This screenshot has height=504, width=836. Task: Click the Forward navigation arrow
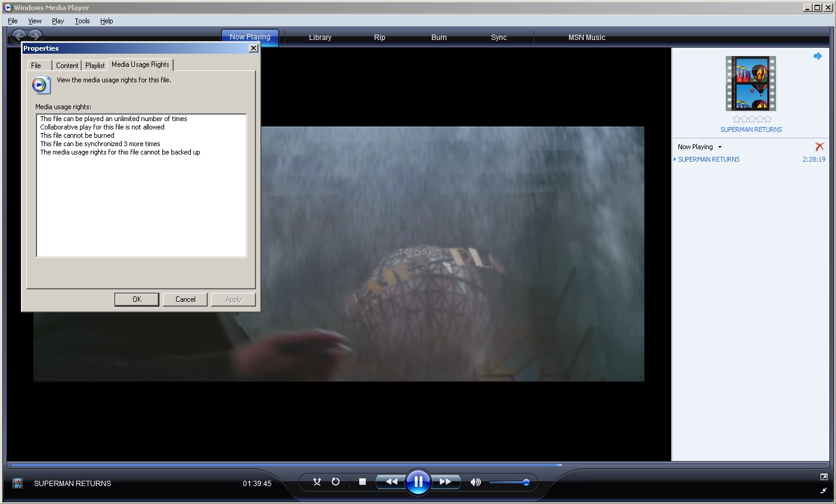pos(35,36)
